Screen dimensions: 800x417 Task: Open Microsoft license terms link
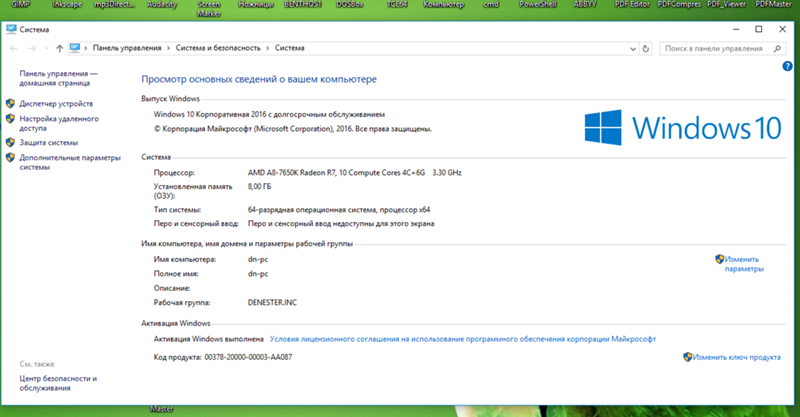[x=463, y=339]
